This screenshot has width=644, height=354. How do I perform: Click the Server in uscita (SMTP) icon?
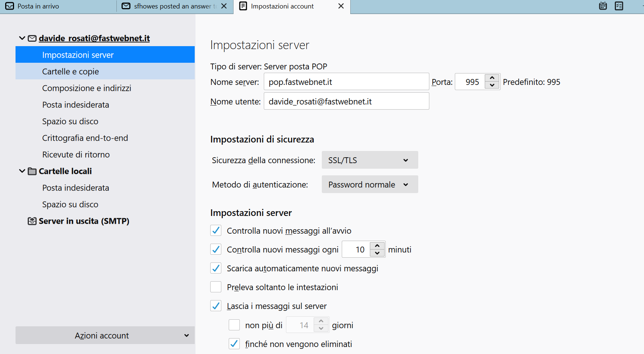pos(32,221)
